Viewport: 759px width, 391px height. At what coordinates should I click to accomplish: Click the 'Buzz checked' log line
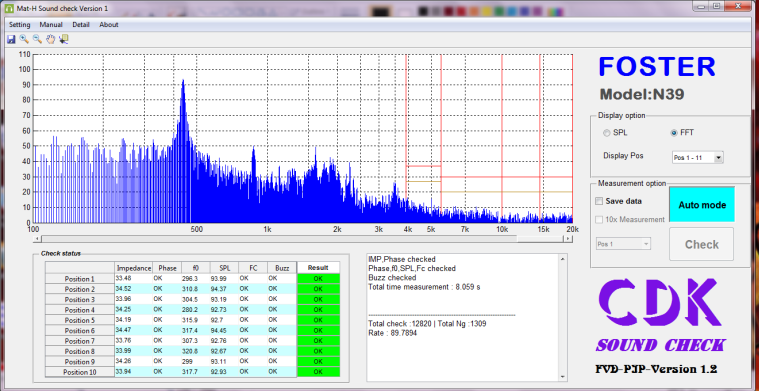pyautogui.click(x=392, y=278)
